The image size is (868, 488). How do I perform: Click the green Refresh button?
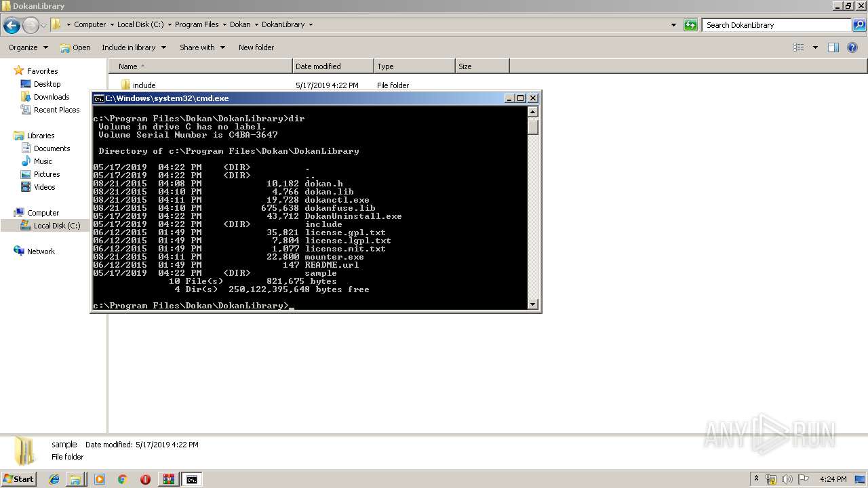click(x=690, y=25)
